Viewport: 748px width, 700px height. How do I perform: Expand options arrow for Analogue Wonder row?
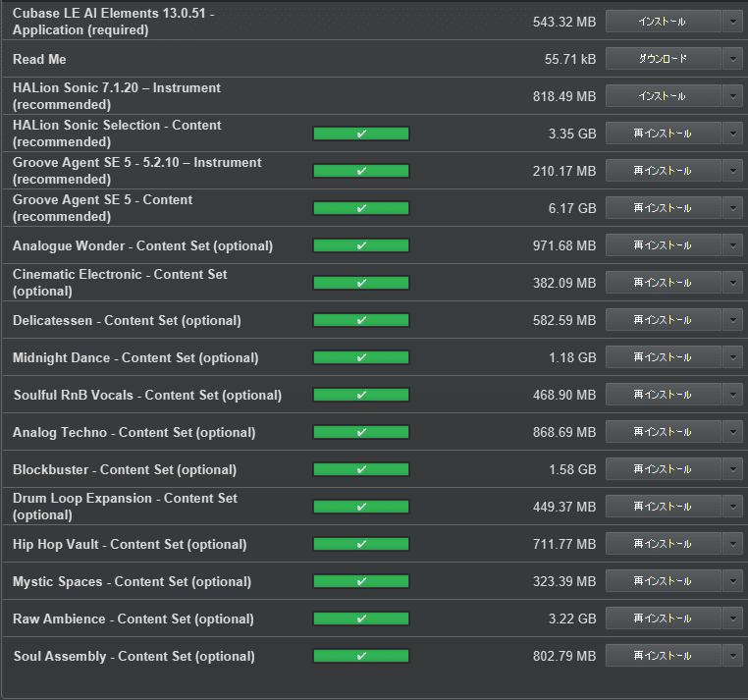click(x=732, y=245)
